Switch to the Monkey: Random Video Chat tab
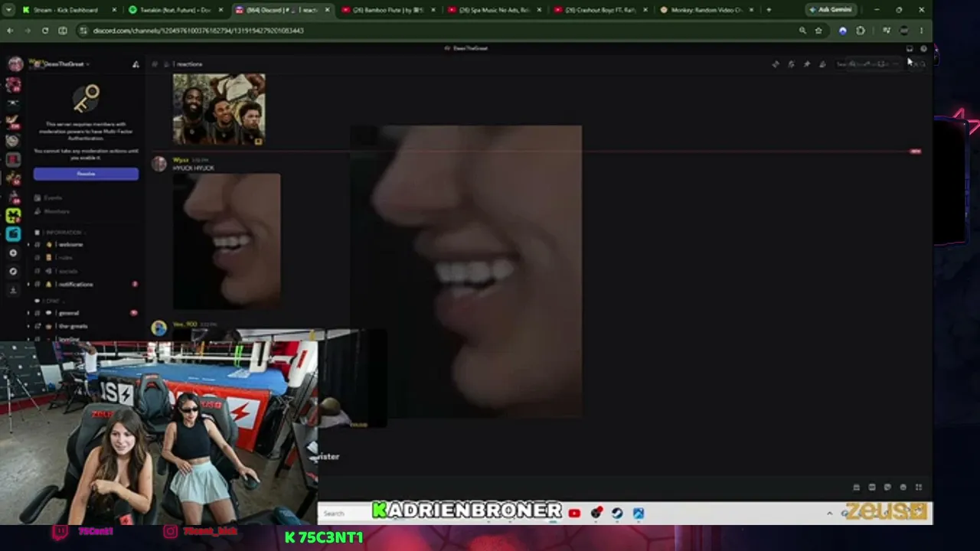Image resolution: width=980 pixels, height=551 pixels. [x=707, y=10]
